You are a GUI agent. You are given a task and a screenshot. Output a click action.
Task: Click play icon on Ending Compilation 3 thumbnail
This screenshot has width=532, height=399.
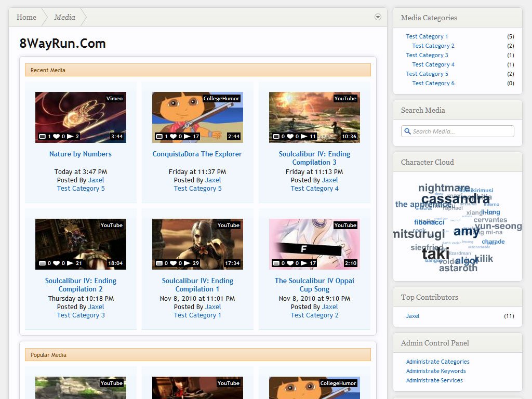[x=304, y=137]
